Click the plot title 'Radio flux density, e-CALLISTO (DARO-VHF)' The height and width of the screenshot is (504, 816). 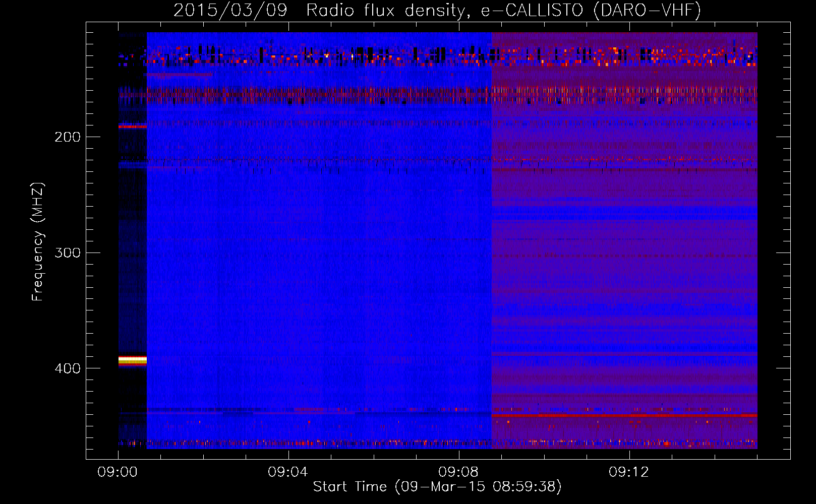(x=503, y=10)
